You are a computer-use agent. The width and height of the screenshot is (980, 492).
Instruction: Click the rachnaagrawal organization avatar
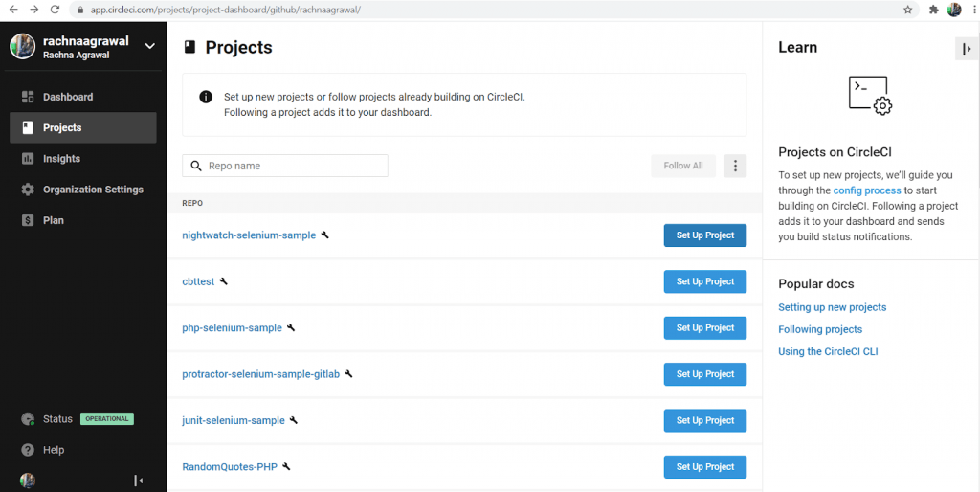[23, 47]
